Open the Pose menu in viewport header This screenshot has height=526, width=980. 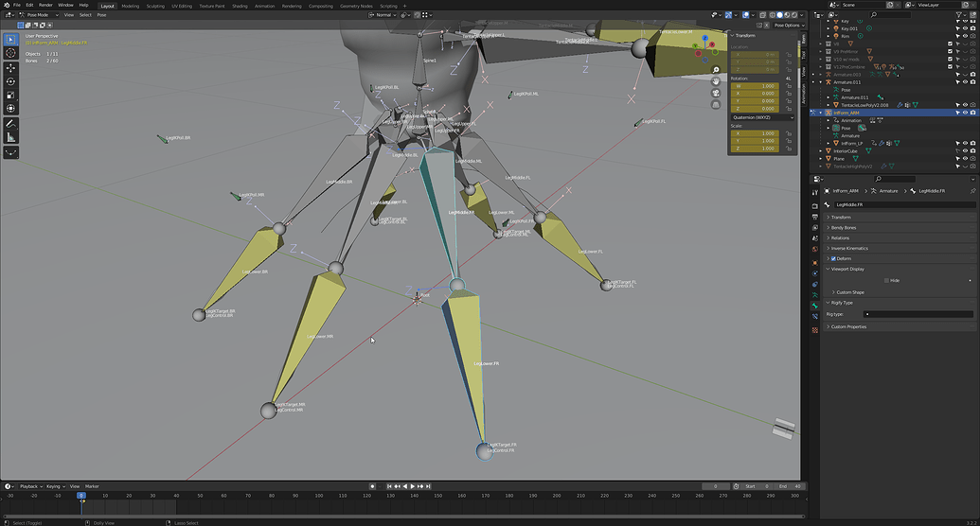101,15
